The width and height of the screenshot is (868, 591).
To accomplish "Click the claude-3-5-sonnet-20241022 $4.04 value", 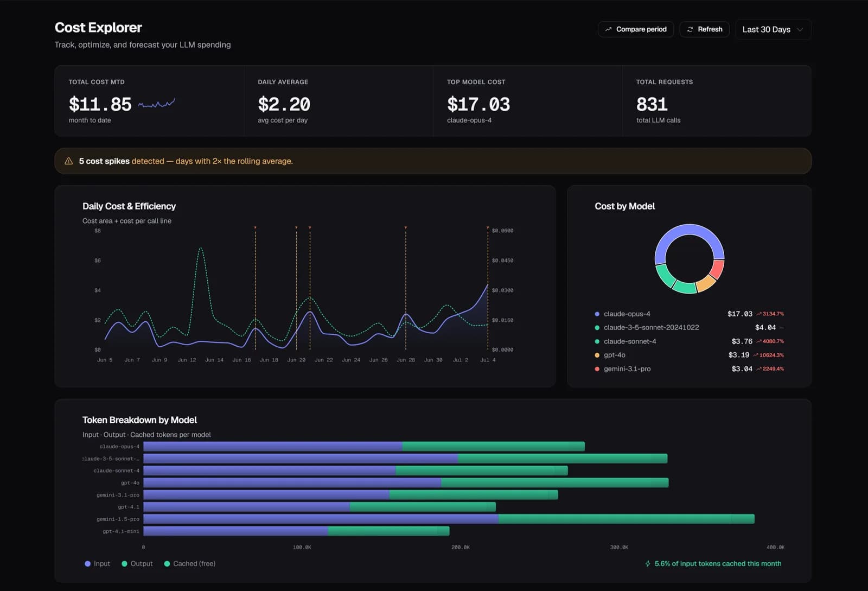I will point(765,328).
